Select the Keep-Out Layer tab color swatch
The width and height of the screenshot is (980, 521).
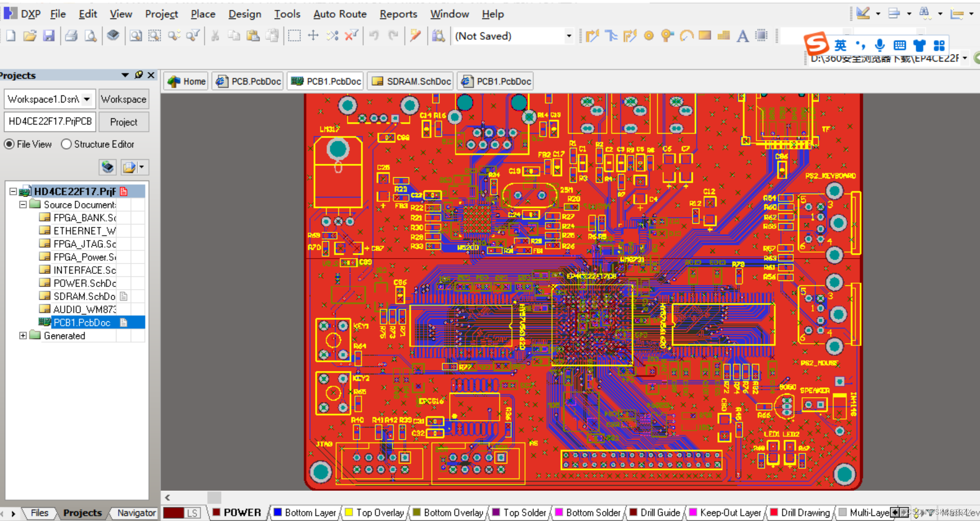[693, 512]
